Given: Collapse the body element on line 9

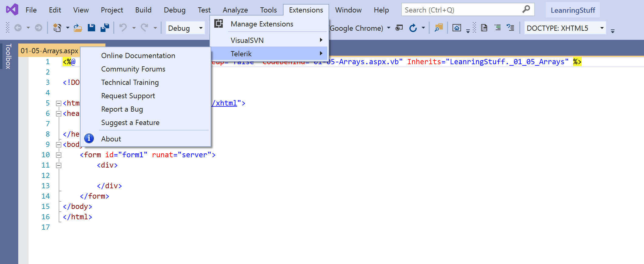Looking at the screenshot, I should (x=59, y=145).
